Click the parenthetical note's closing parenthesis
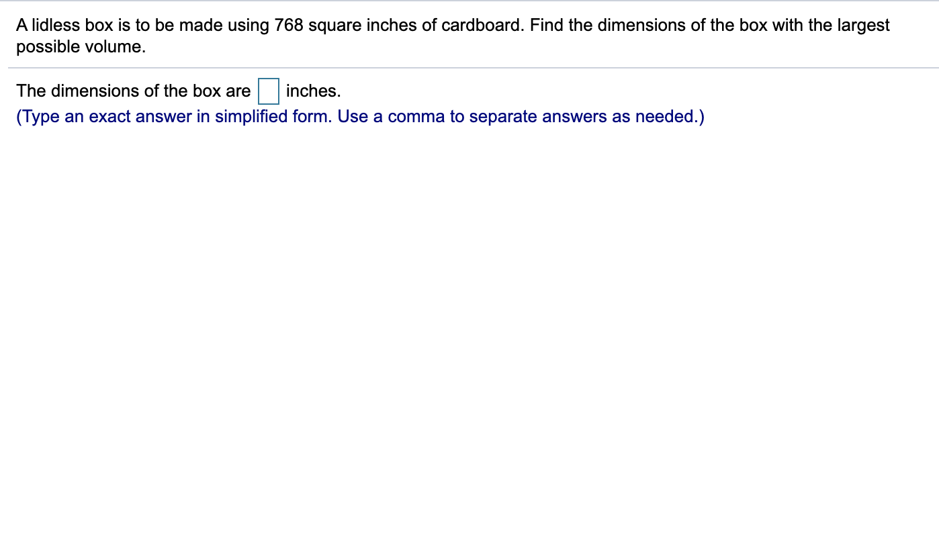Image resolution: width=939 pixels, height=560 pixels. 701,116
